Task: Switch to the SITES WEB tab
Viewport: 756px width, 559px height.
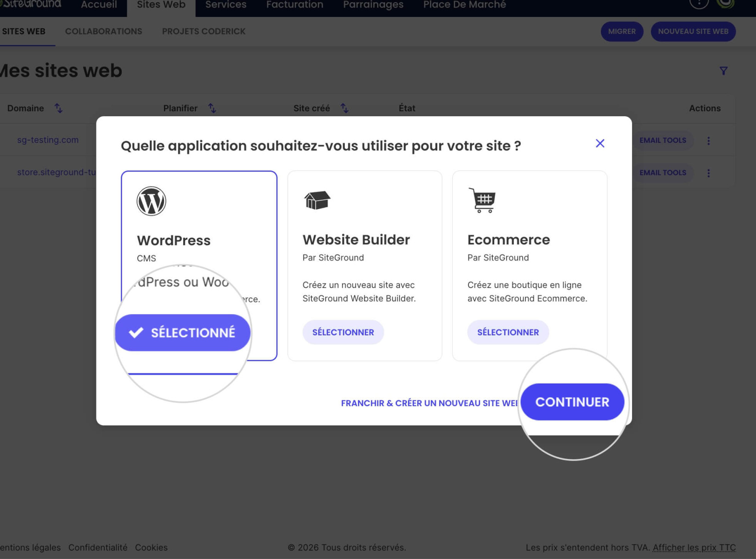Action: click(24, 31)
